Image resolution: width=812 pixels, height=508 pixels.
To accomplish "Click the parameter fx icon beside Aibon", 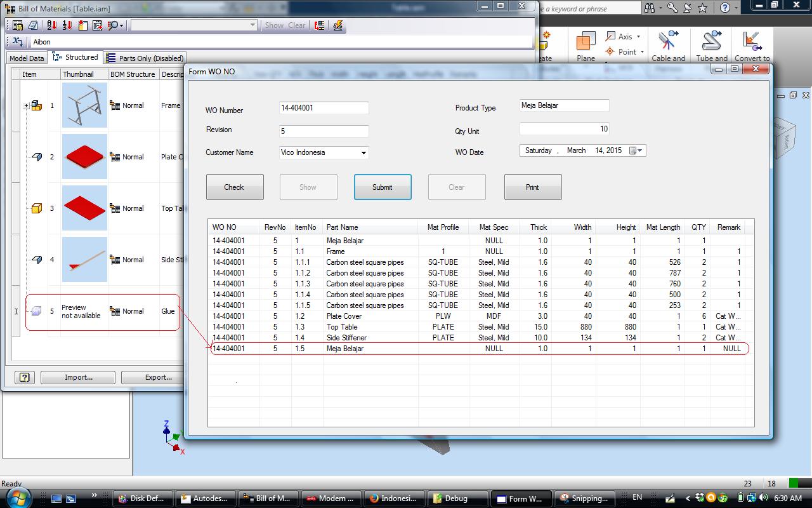I will (x=18, y=42).
